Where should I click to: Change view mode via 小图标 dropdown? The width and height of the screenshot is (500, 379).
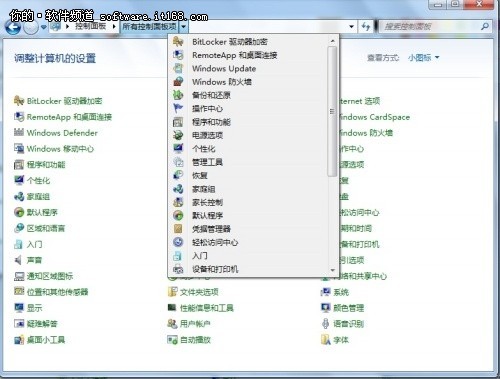(x=423, y=58)
